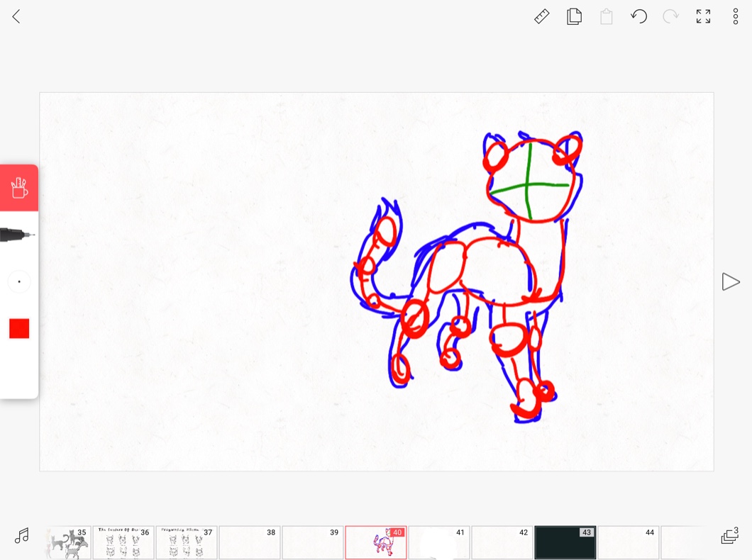Viewport: 752px width, 560px height.
Task: Go back using the top-left arrow
Action: click(16, 16)
